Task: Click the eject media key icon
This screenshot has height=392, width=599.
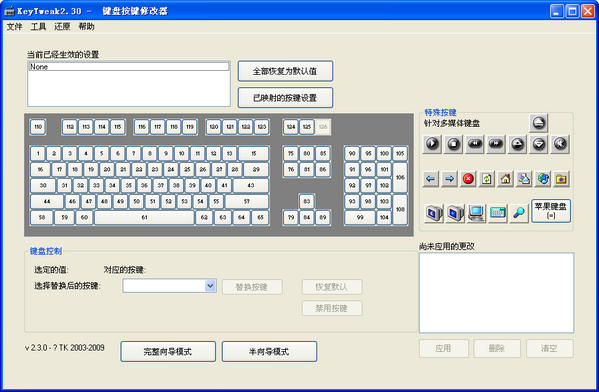Action: click(x=539, y=123)
